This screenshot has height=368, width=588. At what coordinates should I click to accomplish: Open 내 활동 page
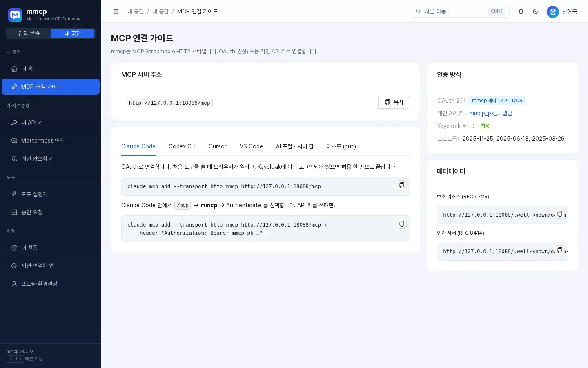pyautogui.click(x=51, y=248)
